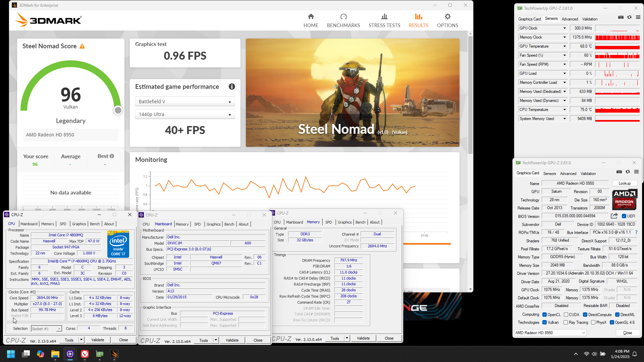Viewport: 644px width, 362px height.
Task: Toggle the Vulkan checkbox in GPU-Z
Action: click(545, 322)
